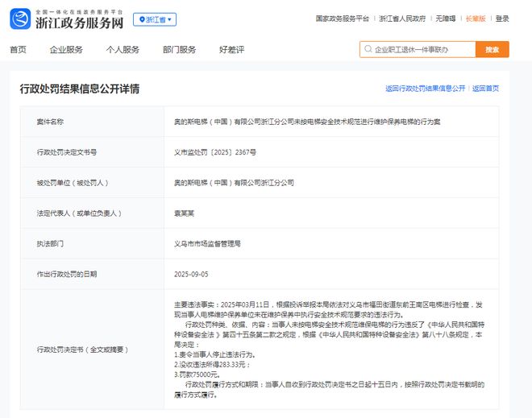Click the 行政处罚结果信息公开详情 page heading
Screen dimensions: 532x418
point(80,89)
